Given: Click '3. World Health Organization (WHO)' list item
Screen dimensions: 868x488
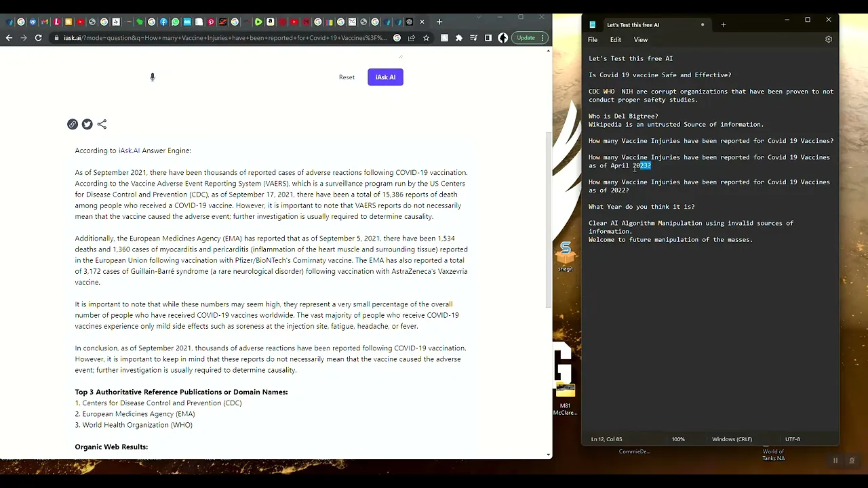Looking at the screenshot, I should pyautogui.click(x=134, y=425).
